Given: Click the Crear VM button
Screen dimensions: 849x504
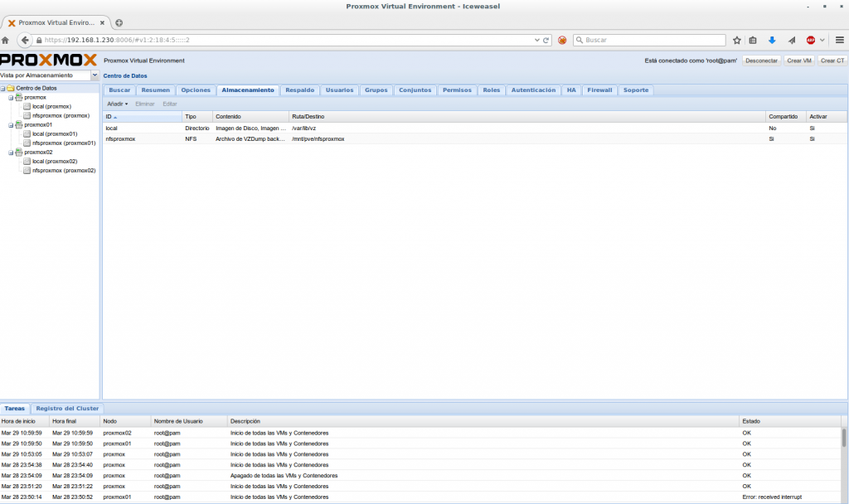Looking at the screenshot, I should [799, 61].
